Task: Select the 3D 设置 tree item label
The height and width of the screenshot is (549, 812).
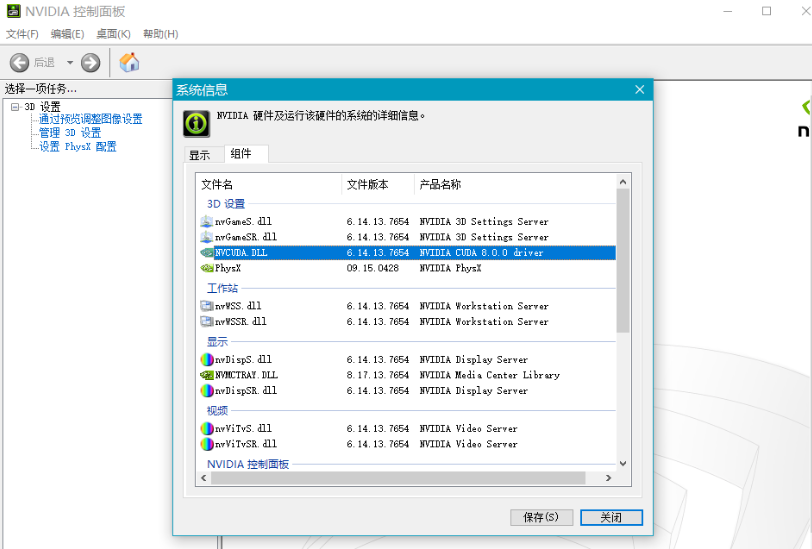Action: click(42, 107)
